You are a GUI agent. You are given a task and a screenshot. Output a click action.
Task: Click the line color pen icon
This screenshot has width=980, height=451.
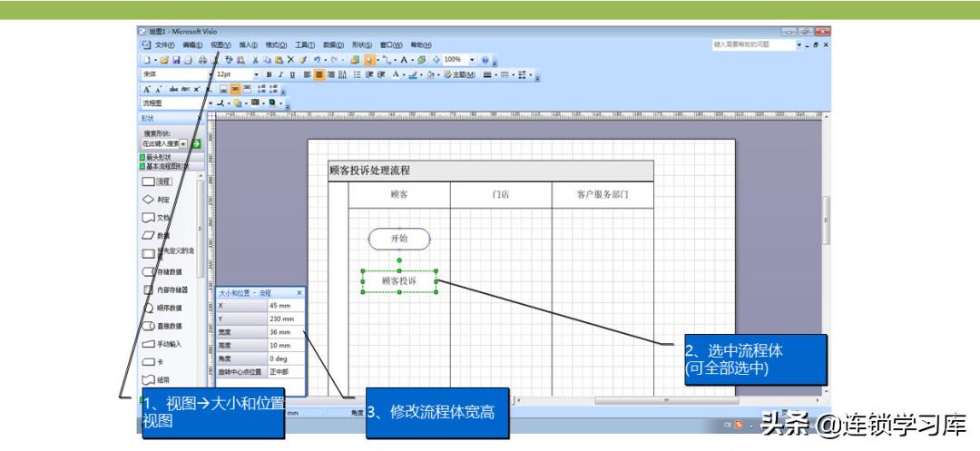point(413,74)
